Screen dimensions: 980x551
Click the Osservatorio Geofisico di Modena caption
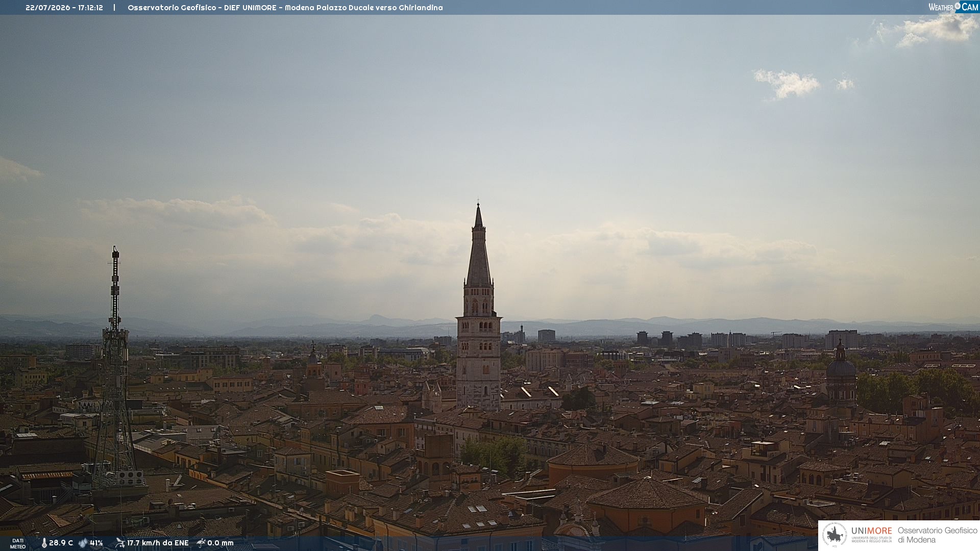938,535
